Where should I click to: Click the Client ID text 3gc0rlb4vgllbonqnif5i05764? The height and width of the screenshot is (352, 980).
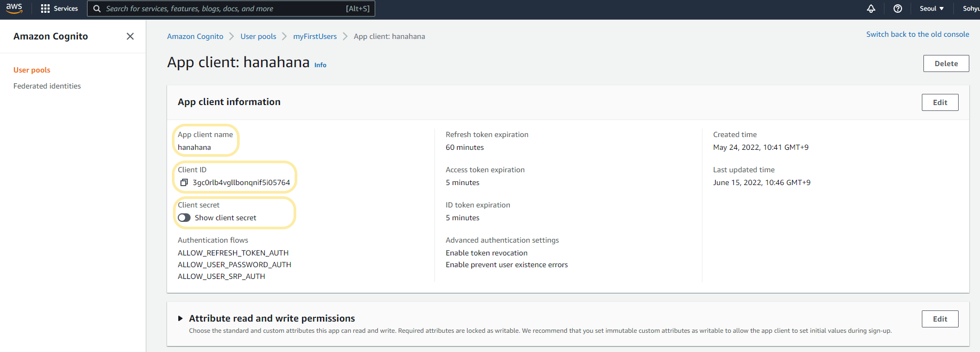point(241,182)
